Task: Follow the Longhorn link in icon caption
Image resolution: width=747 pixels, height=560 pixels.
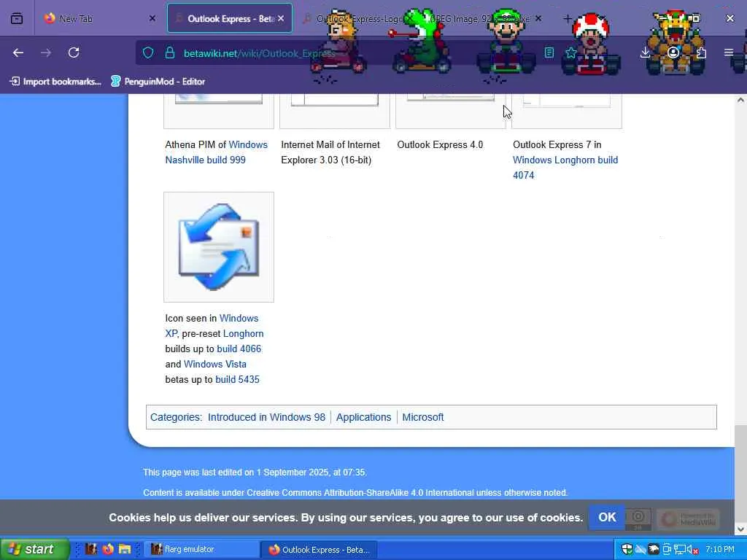Action: pyautogui.click(x=243, y=333)
